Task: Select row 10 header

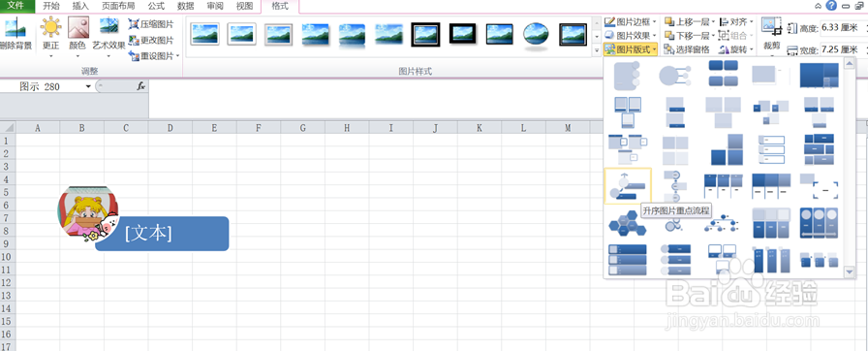Action: 7,256
